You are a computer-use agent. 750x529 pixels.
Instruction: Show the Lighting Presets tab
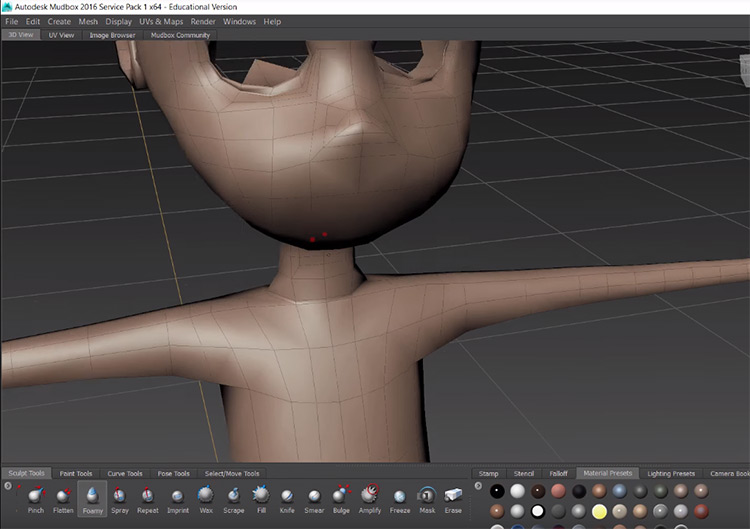click(x=672, y=473)
